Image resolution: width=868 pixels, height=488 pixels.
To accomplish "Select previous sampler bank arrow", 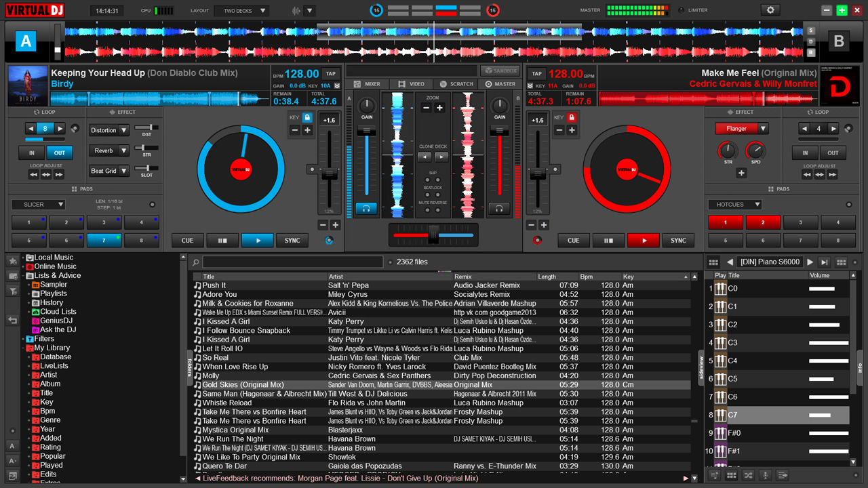I will coord(730,262).
